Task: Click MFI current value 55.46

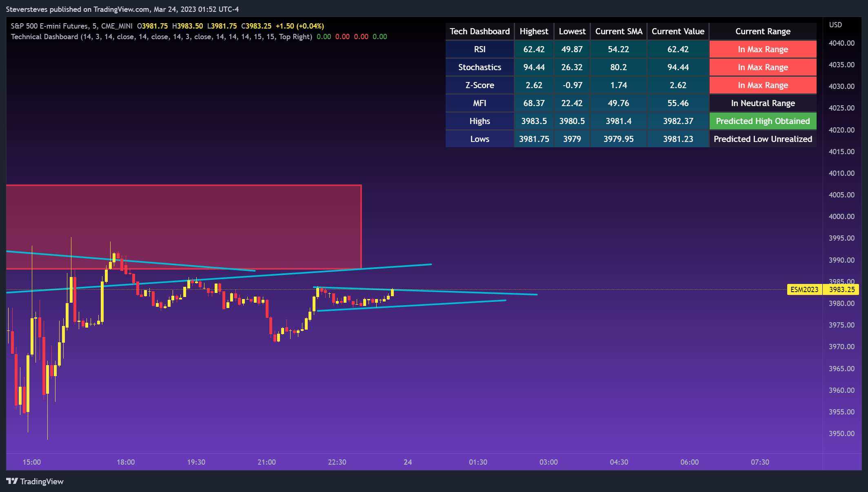Action: click(x=678, y=103)
